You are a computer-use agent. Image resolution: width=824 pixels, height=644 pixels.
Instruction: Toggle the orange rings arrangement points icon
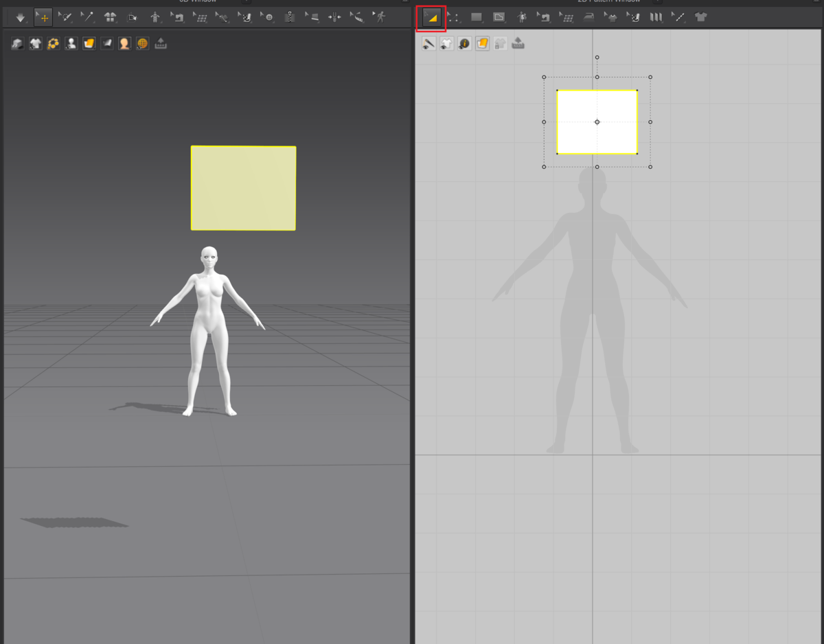(x=54, y=44)
